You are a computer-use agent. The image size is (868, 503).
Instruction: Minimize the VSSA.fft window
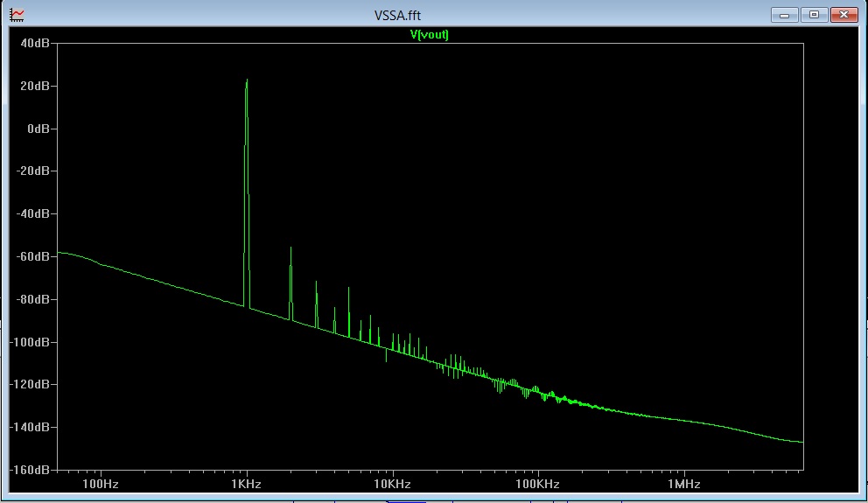(x=784, y=15)
